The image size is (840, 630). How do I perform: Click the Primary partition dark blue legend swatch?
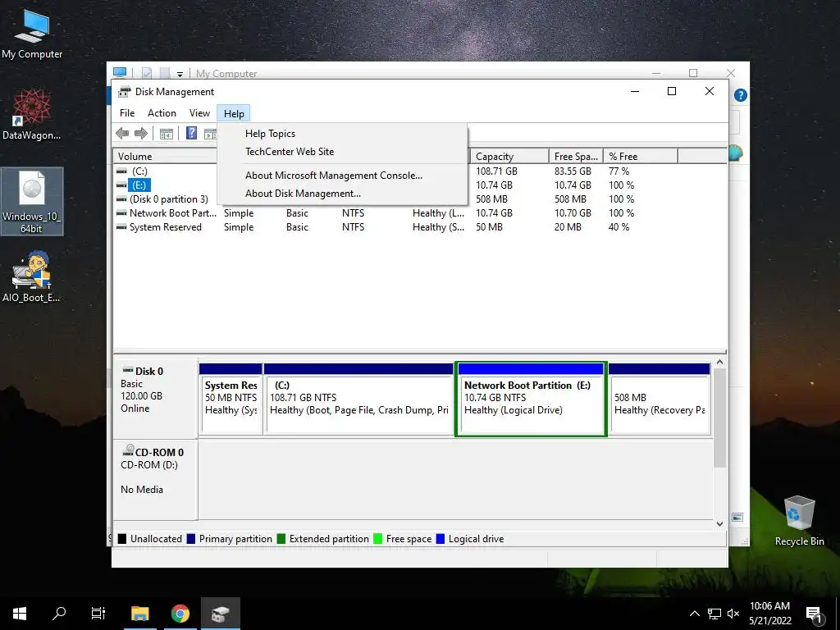(190, 539)
